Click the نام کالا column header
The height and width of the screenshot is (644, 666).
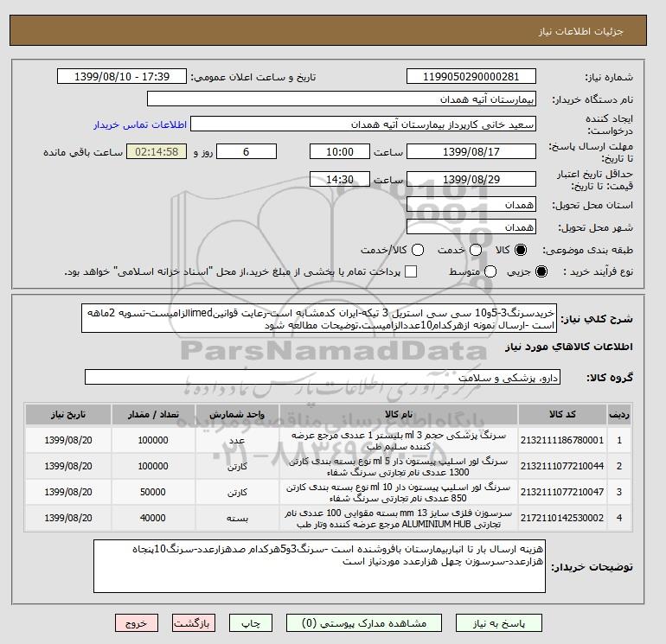pyautogui.click(x=399, y=414)
